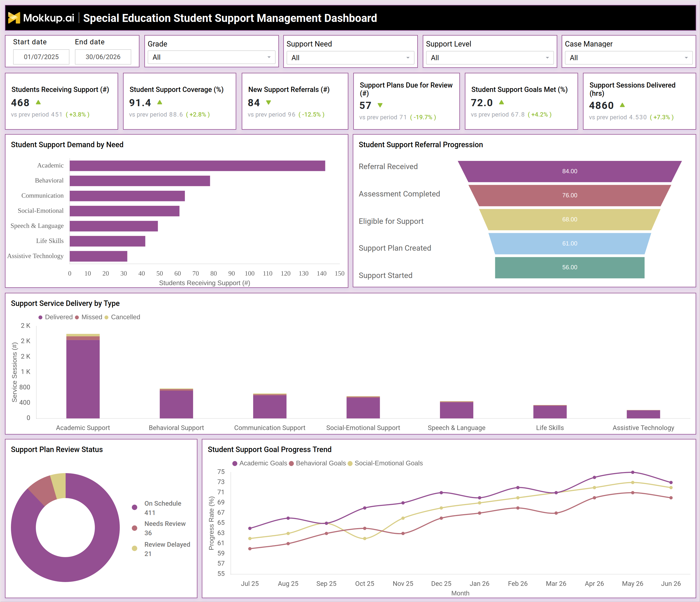This screenshot has width=700, height=602.
Task: Click the Support Started funnel segment 56.00
Action: pos(570,267)
